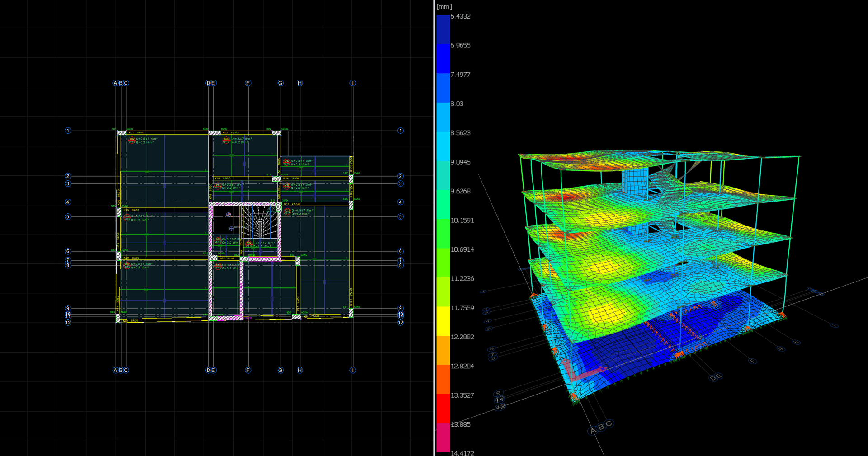Select the D18 slab marker
Image resolution: width=868 pixels, height=456 pixels.
[x=287, y=186]
